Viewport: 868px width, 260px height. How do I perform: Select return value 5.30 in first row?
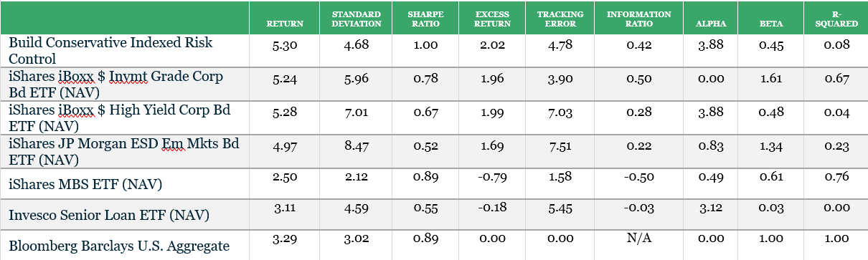pyautogui.click(x=285, y=44)
